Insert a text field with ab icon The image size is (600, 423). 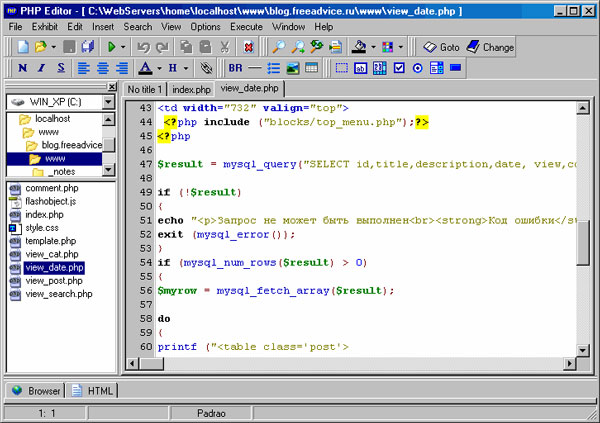pyautogui.click(x=360, y=68)
